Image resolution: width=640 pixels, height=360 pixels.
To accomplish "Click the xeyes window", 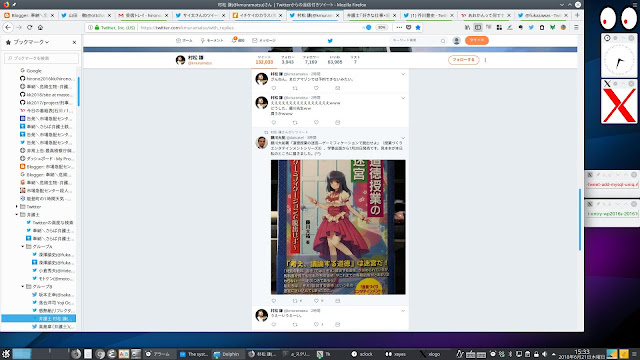I will point(618,18).
